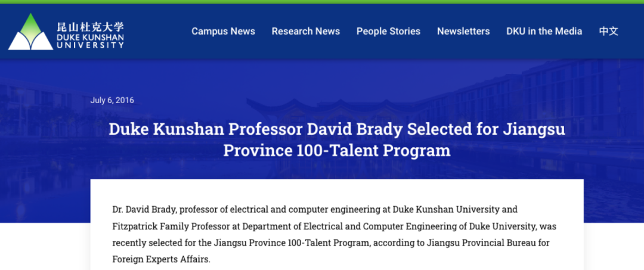Switch language to 中文
This screenshot has width=644, height=270.
click(x=609, y=31)
